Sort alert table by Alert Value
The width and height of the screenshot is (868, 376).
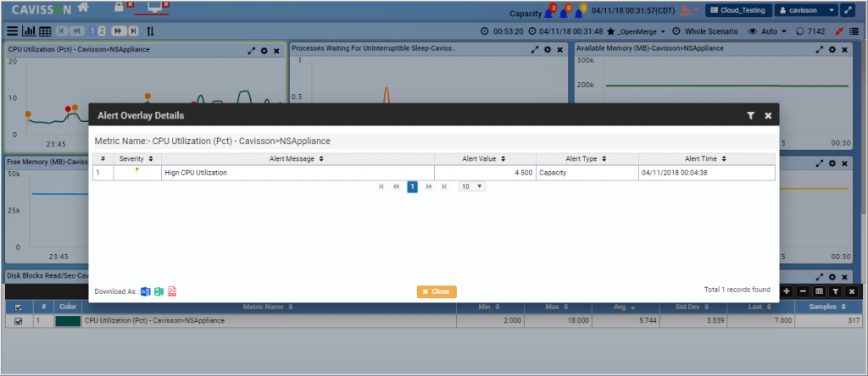coord(484,158)
